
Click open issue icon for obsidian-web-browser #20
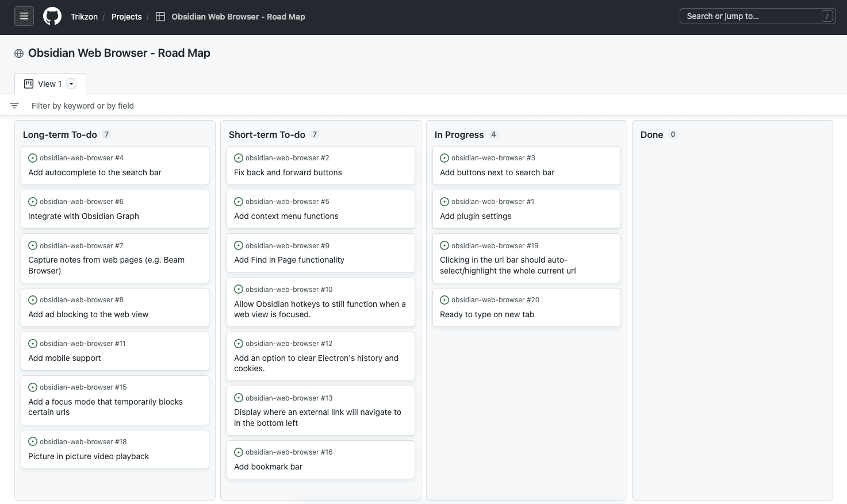point(444,300)
